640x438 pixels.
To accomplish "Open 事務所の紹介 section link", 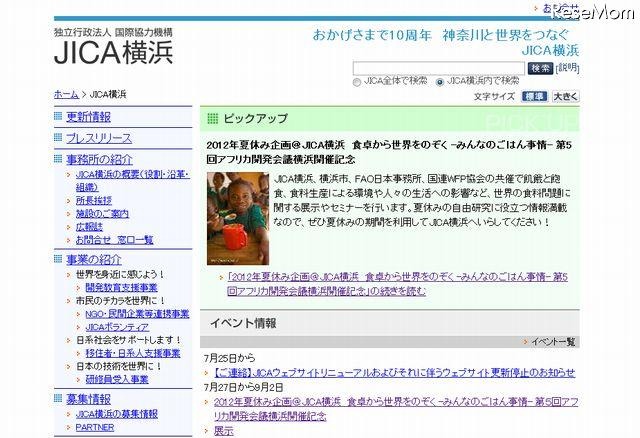I will coord(99,160).
